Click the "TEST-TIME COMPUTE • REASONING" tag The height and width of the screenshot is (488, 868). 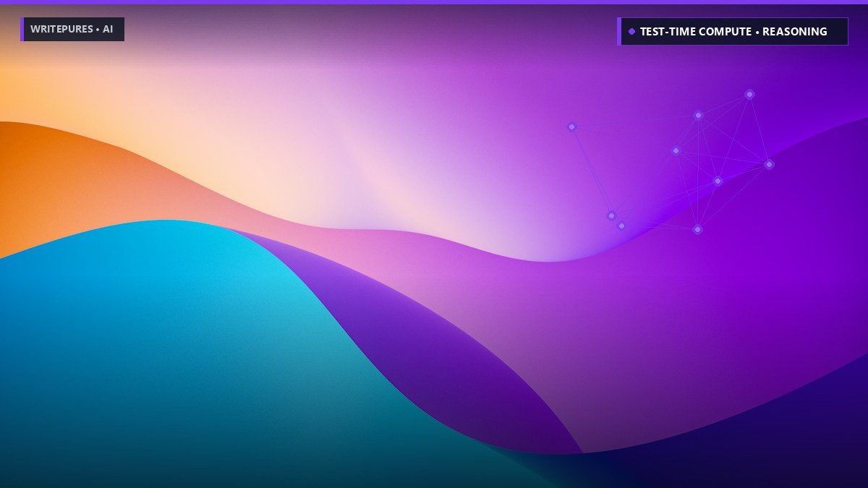[x=733, y=32]
